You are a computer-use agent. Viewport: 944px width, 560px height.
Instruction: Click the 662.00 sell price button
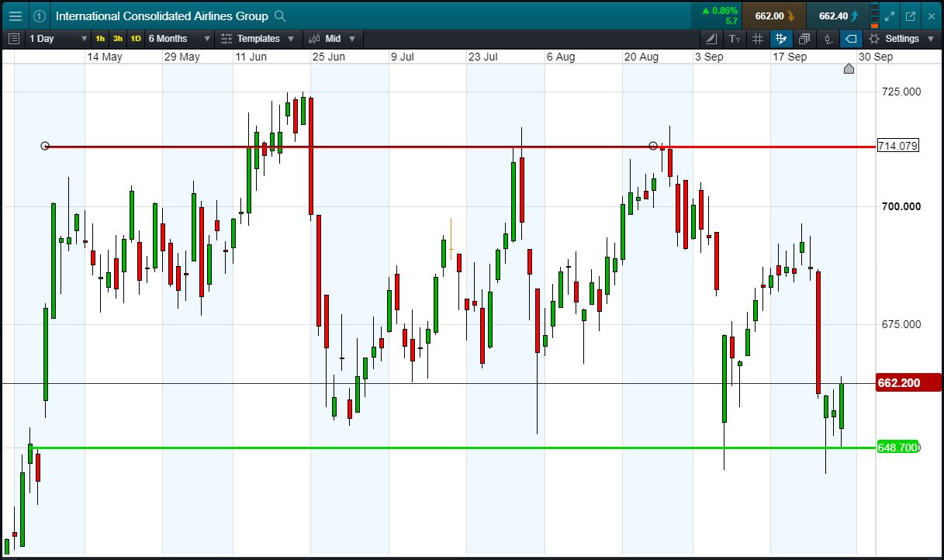click(x=773, y=16)
